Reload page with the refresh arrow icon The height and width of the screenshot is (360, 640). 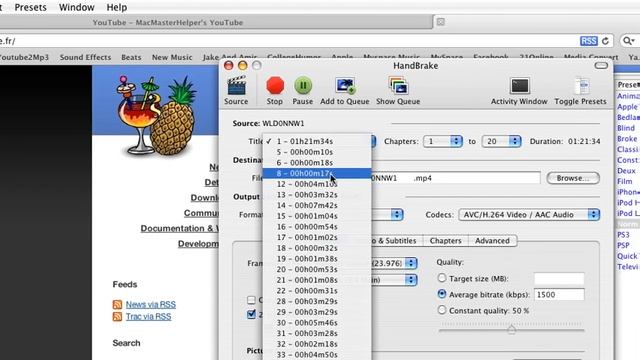(606, 41)
